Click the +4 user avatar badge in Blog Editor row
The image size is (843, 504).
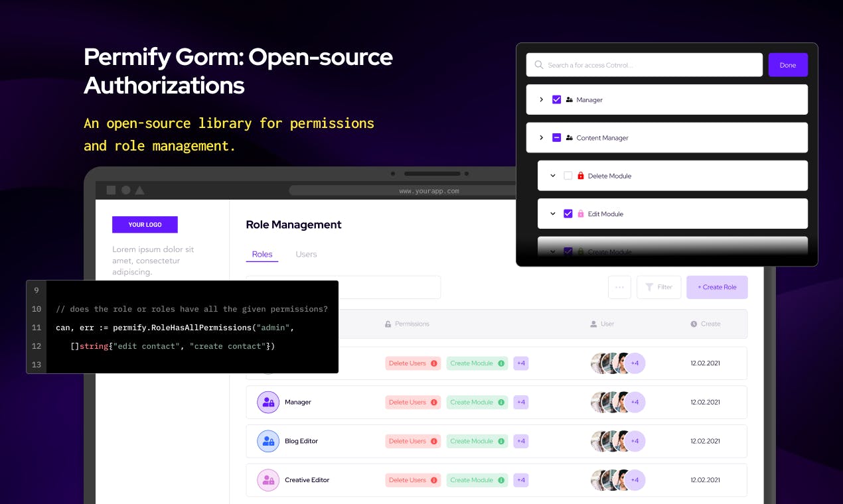pos(635,441)
